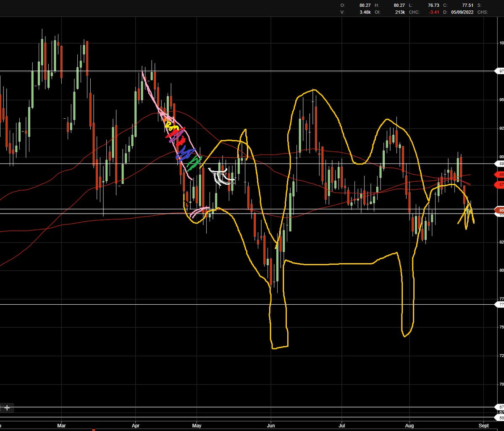Viewport: 504px width, 431px height.
Task: Click the 80 label on price axis
Action: pyautogui.click(x=501, y=270)
